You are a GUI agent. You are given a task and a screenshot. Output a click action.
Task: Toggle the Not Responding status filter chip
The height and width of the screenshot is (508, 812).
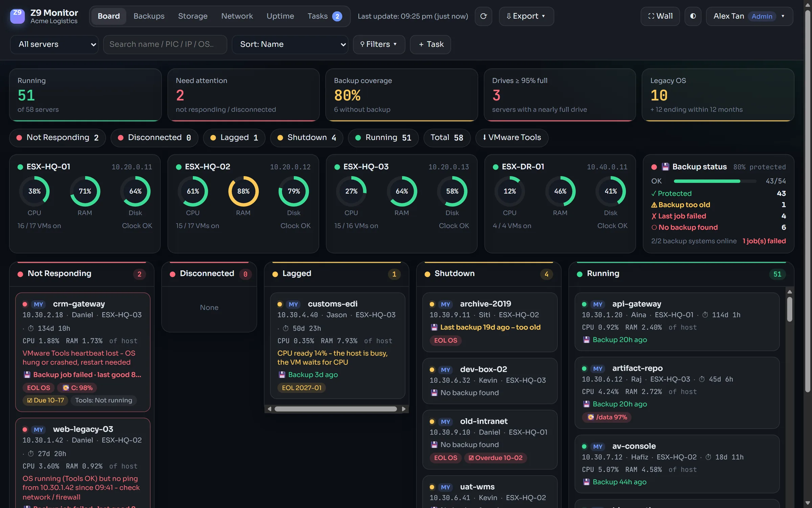[x=58, y=138]
